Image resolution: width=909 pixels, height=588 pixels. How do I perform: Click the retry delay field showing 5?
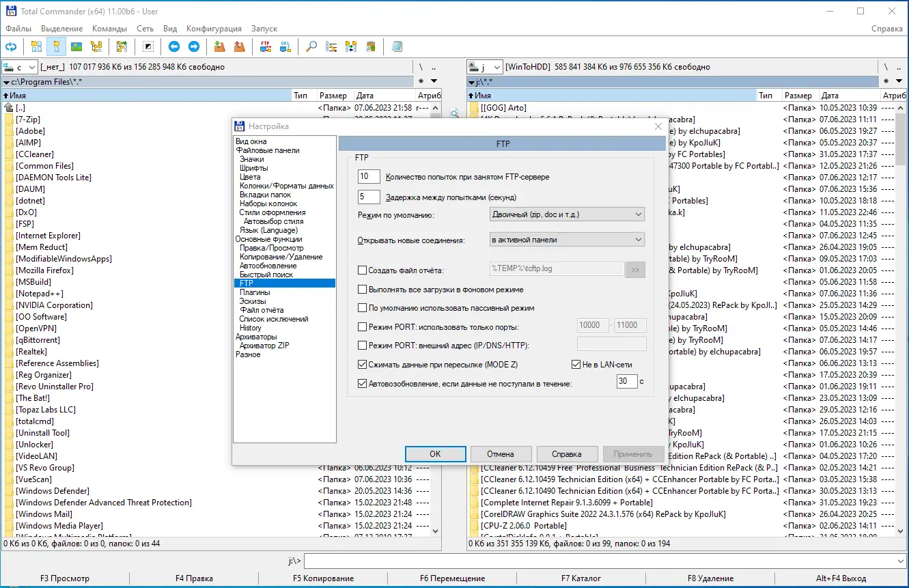point(369,197)
